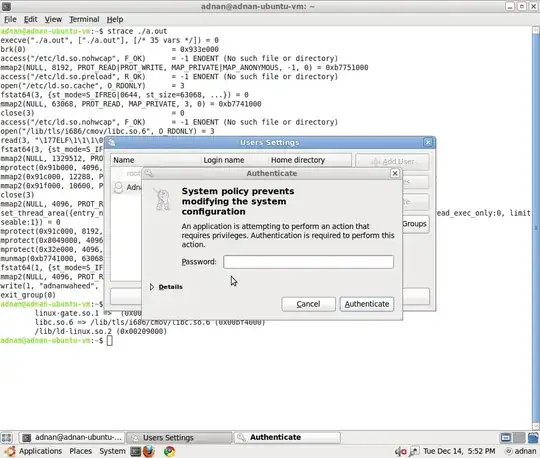Open Google Chrome from the panel
This screenshot has height=458, width=540.
click(x=169, y=451)
